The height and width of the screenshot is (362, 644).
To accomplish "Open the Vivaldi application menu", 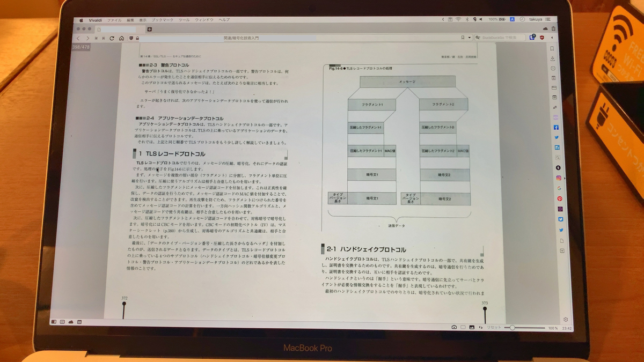I will point(95,20).
